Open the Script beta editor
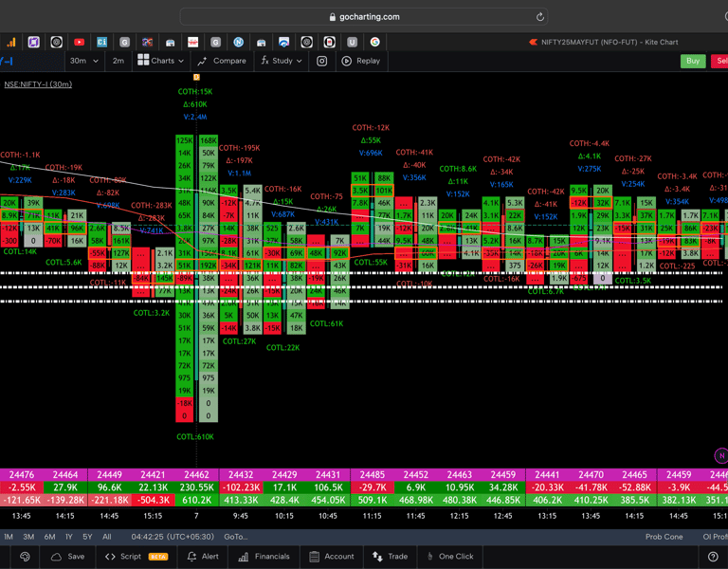Screen dimensions: 728x569 (136, 557)
